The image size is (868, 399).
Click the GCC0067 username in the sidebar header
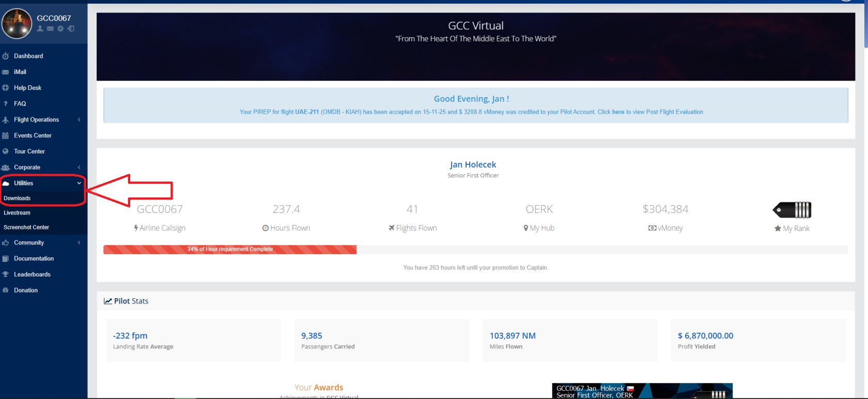pyautogui.click(x=54, y=18)
